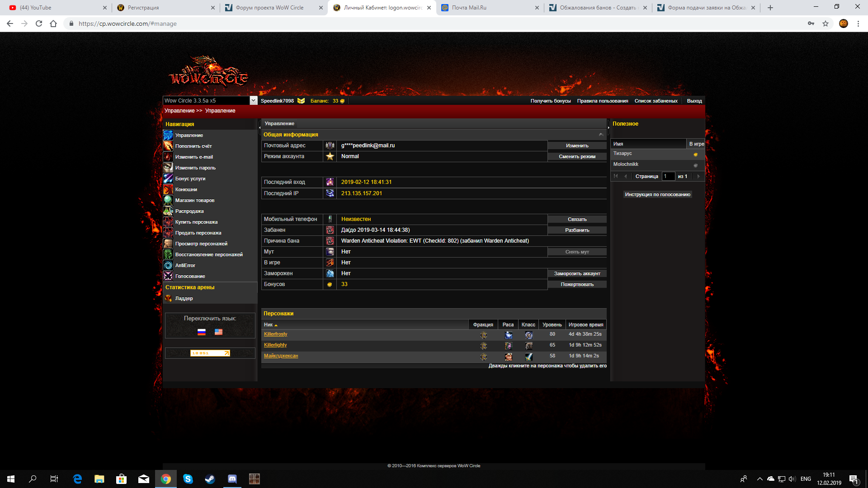Select the US flag language icon
The height and width of the screenshot is (488, 868).
[x=219, y=332]
